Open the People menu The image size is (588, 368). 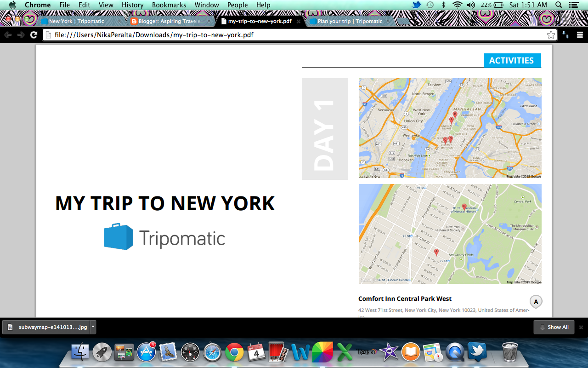[237, 5]
